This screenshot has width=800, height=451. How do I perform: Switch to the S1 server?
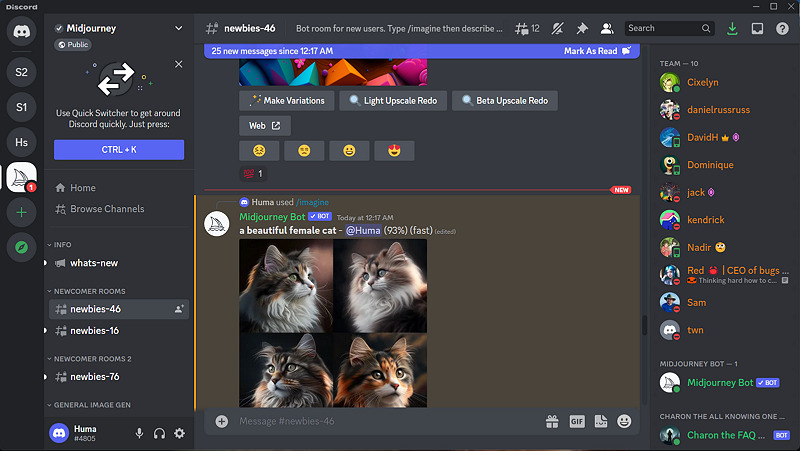[21, 107]
